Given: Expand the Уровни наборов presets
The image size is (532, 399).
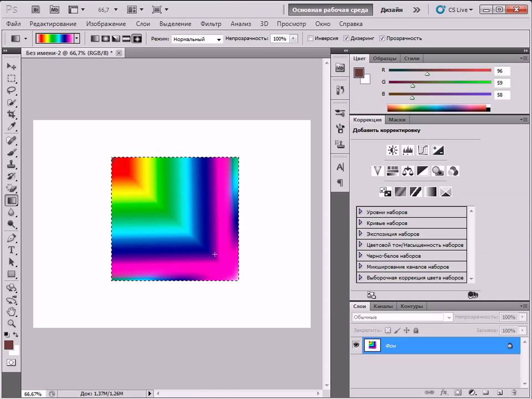Looking at the screenshot, I should (360, 212).
